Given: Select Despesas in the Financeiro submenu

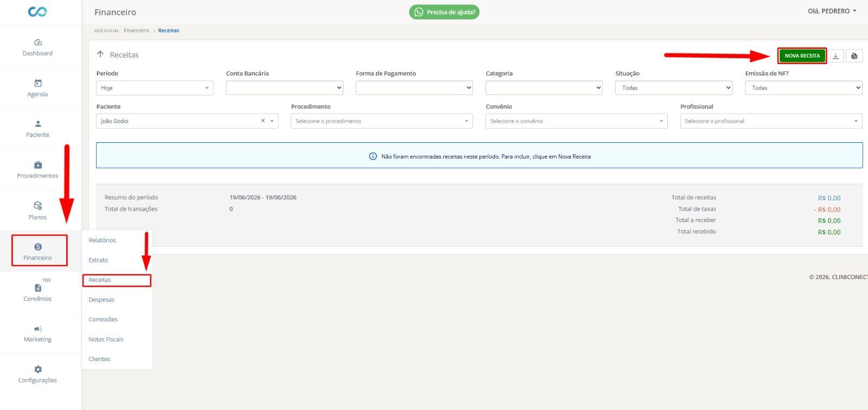Looking at the screenshot, I should coord(101,300).
